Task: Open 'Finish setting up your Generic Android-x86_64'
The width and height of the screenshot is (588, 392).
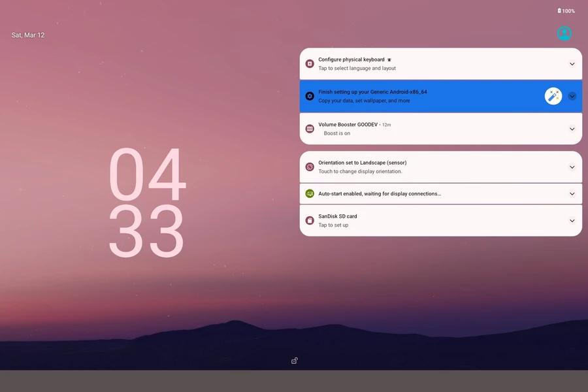Action: point(373,92)
